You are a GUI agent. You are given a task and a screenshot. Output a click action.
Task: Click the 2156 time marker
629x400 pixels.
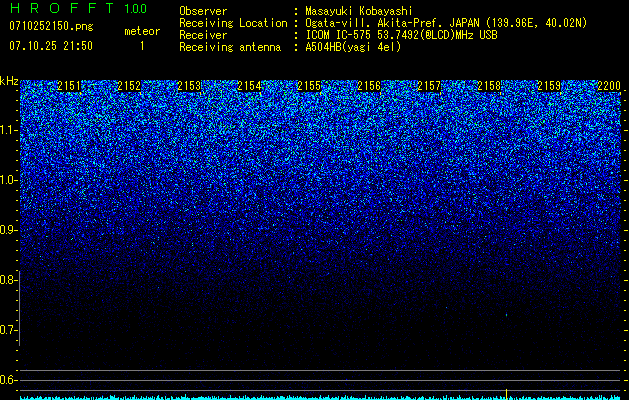click(x=369, y=86)
